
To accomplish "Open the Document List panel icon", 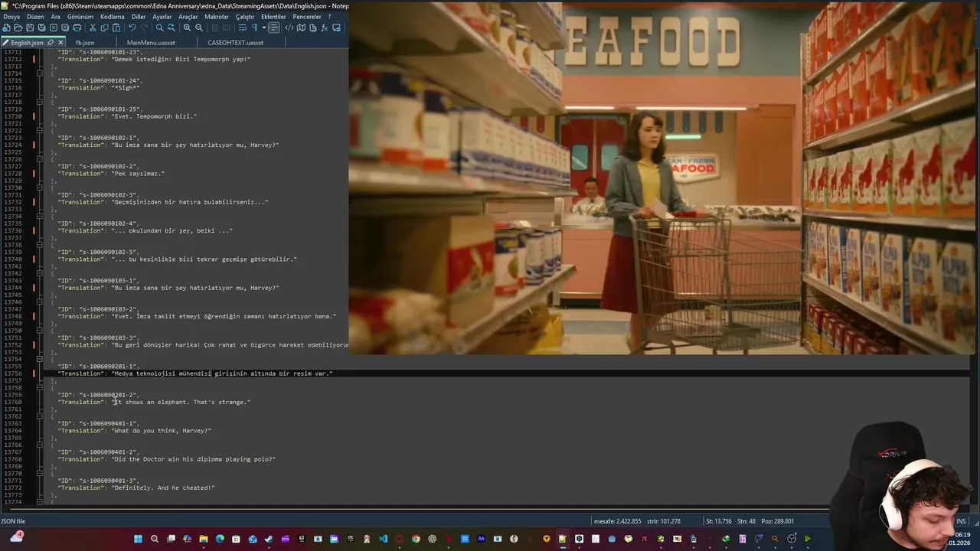I will (312, 28).
